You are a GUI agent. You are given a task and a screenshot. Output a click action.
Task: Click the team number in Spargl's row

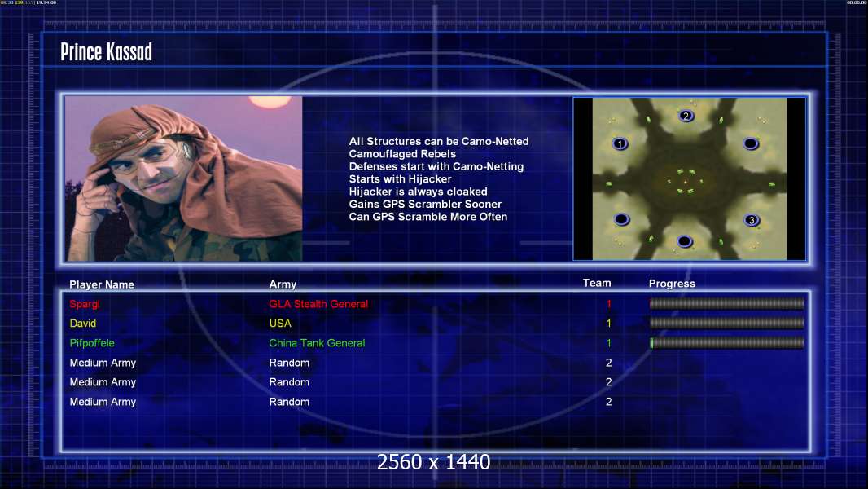608,304
